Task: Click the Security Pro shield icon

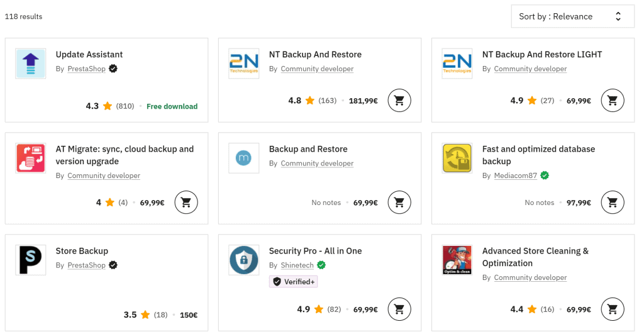Action: point(243,260)
